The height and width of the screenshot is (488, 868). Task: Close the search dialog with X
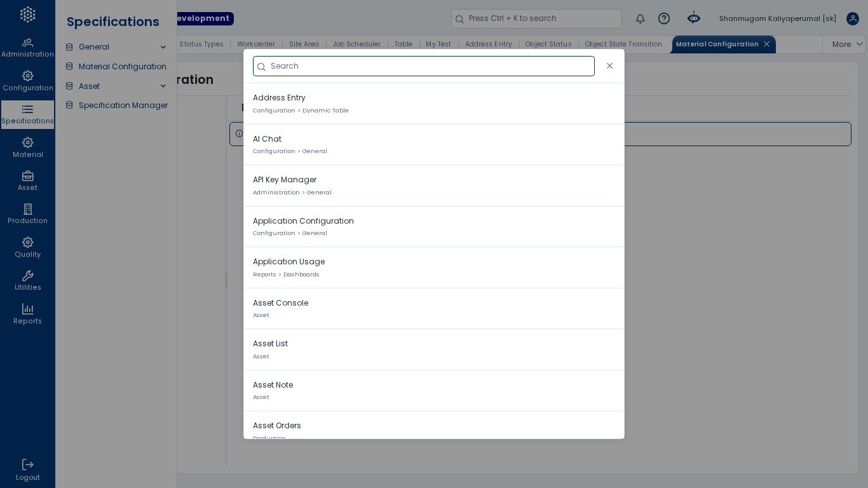[x=610, y=66]
